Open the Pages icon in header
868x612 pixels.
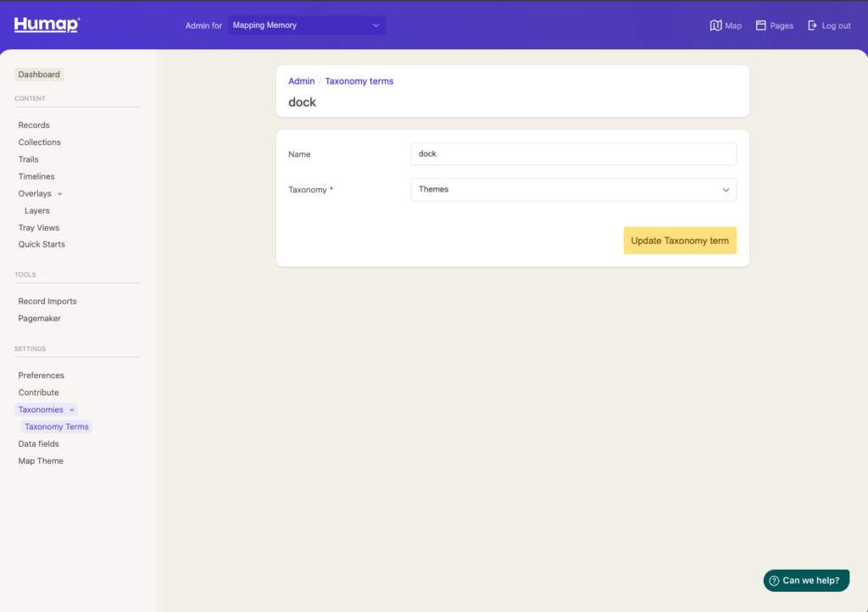[x=760, y=25]
